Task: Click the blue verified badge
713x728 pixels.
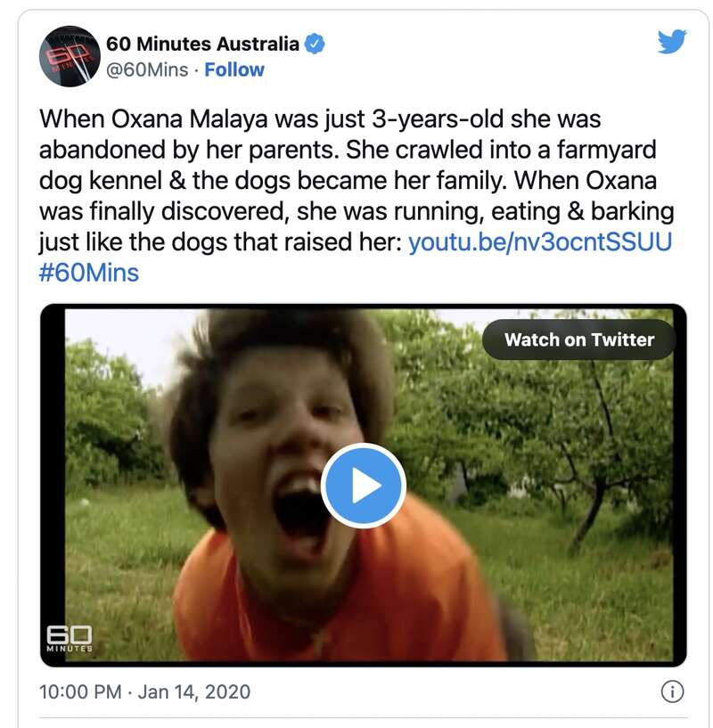Action: 316,43
